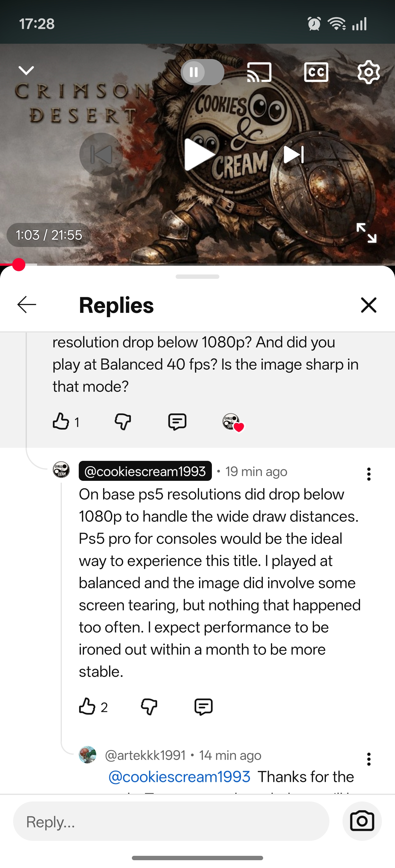Toggle closed captions CC button
This screenshot has height=868, width=395.
tap(316, 72)
